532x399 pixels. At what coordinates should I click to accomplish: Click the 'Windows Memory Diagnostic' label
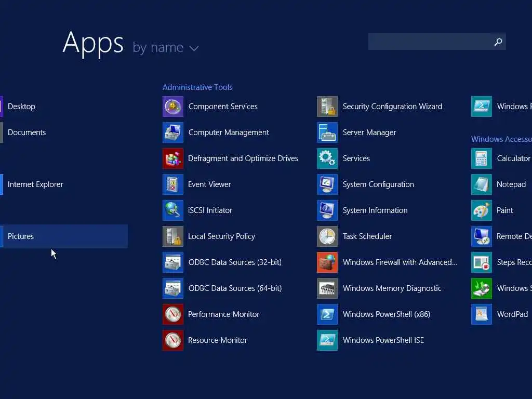[392, 288]
